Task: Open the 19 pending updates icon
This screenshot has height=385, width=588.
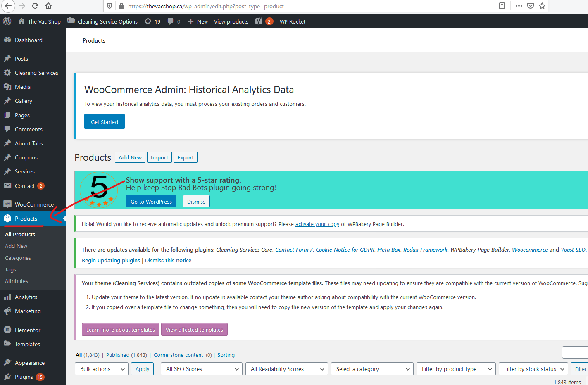Action: [x=152, y=21]
